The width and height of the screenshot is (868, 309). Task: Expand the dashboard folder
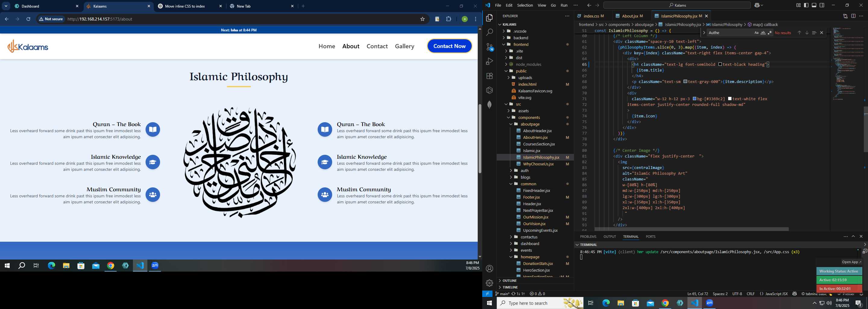pyautogui.click(x=535, y=244)
